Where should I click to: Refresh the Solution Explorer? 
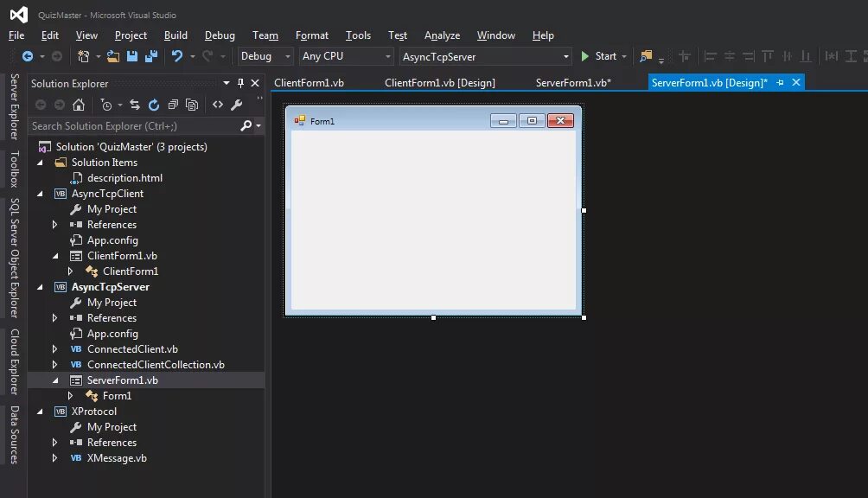tap(153, 105)
